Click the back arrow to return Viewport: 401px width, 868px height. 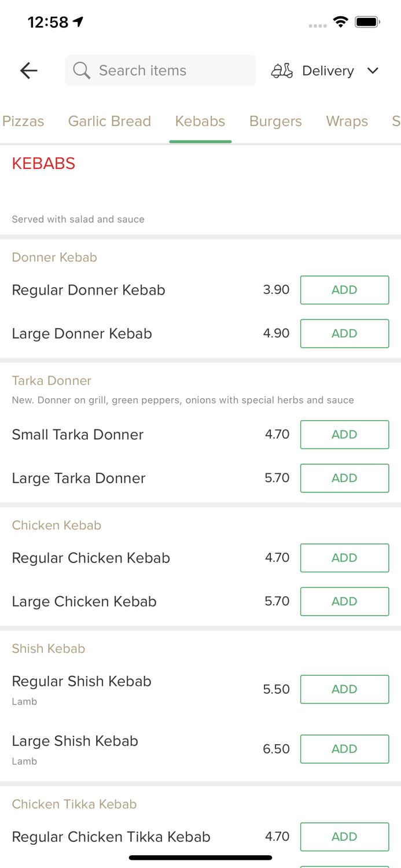(x=28, y=70)
